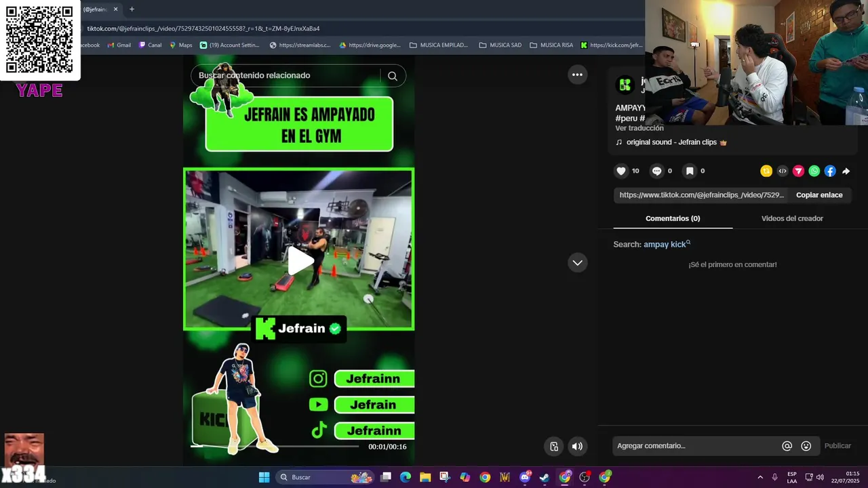Open the (19) Account Settings bookmark
This screenshot has width=868, height=488.
point(230,45)
